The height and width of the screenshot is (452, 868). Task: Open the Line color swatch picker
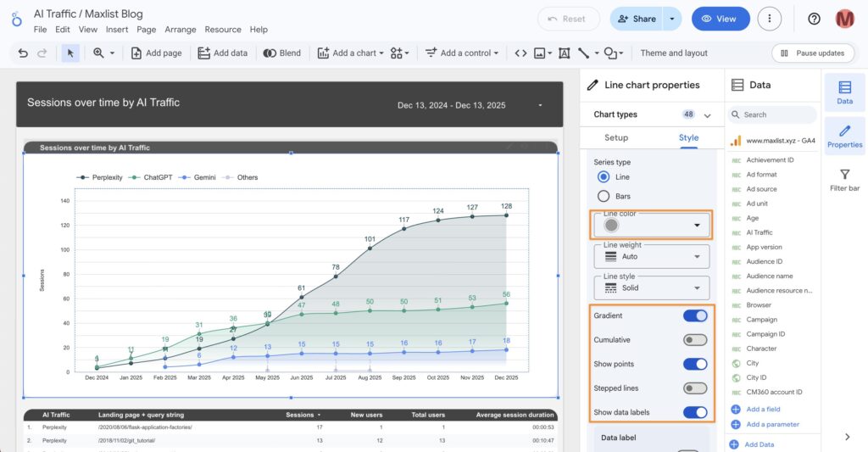pos(652,225)
